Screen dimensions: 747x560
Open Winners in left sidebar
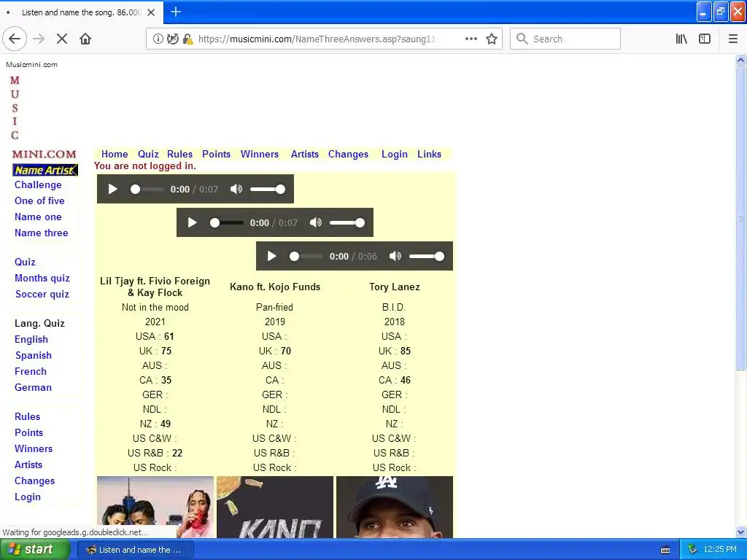point(34,448)
